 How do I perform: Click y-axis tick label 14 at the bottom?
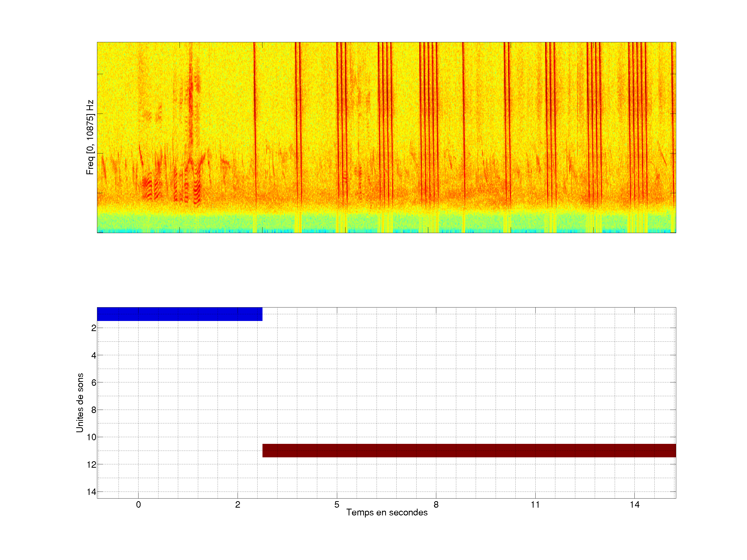click(92, 492)
